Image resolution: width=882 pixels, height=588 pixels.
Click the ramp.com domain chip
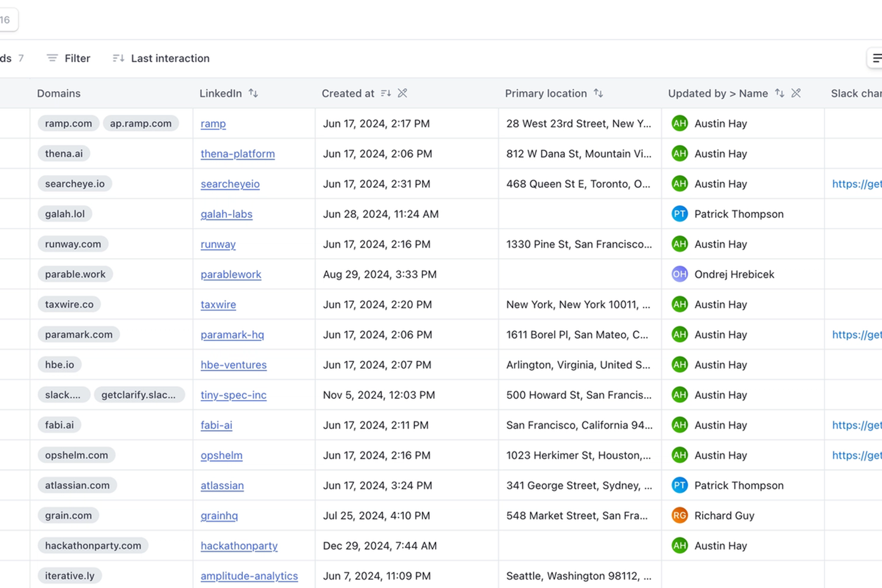click(68, 123)
